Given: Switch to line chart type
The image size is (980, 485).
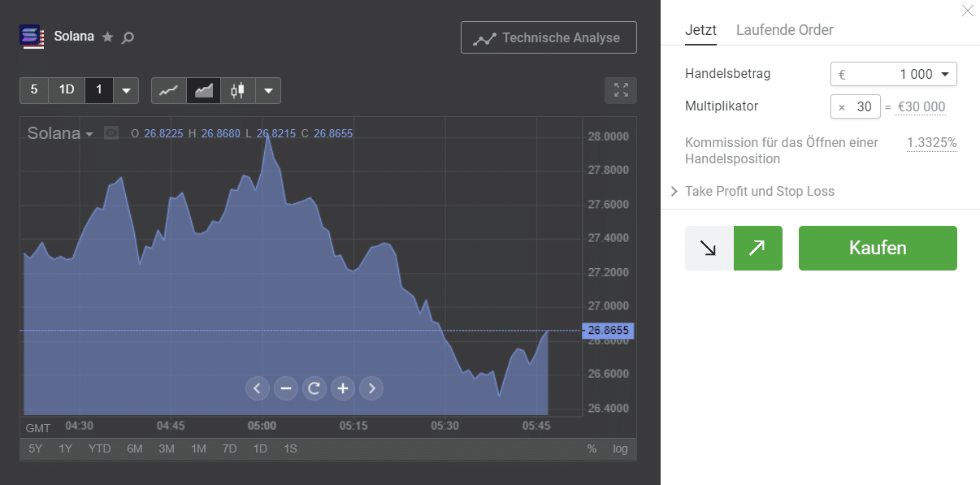Looking at the screenshot, I should tap(169, 90).
